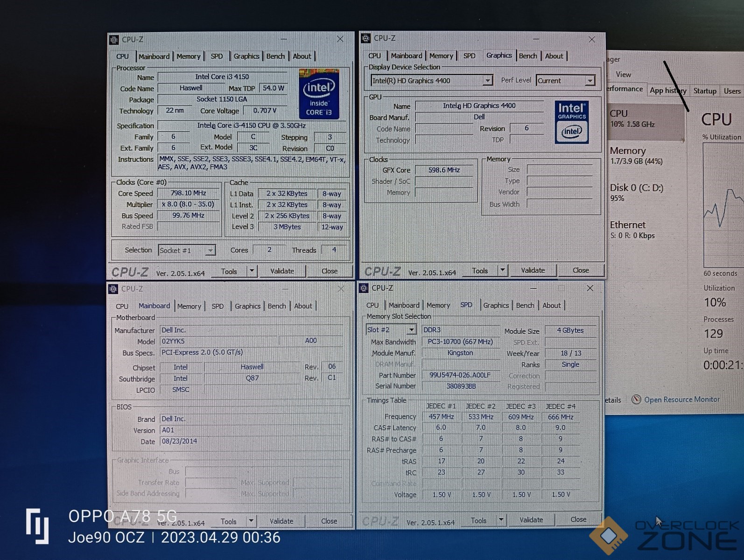Switch to Mainboard tab in CPU window
This screenshot has width=744, height=560.
pos(154,56)
